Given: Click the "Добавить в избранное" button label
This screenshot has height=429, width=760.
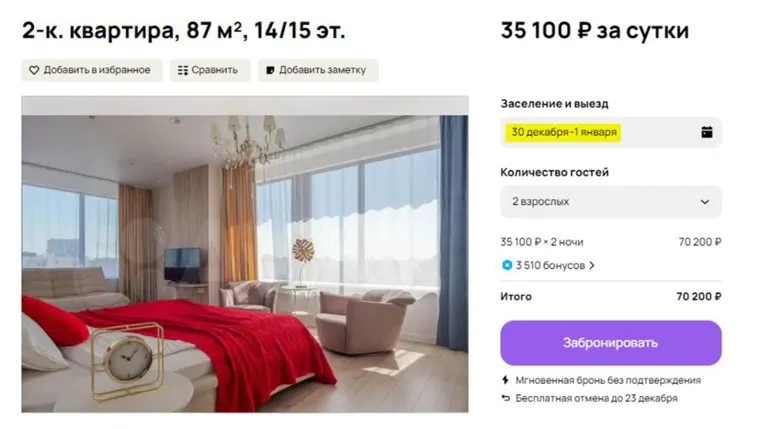Looking at the screenshot, I should coord(97,70).
